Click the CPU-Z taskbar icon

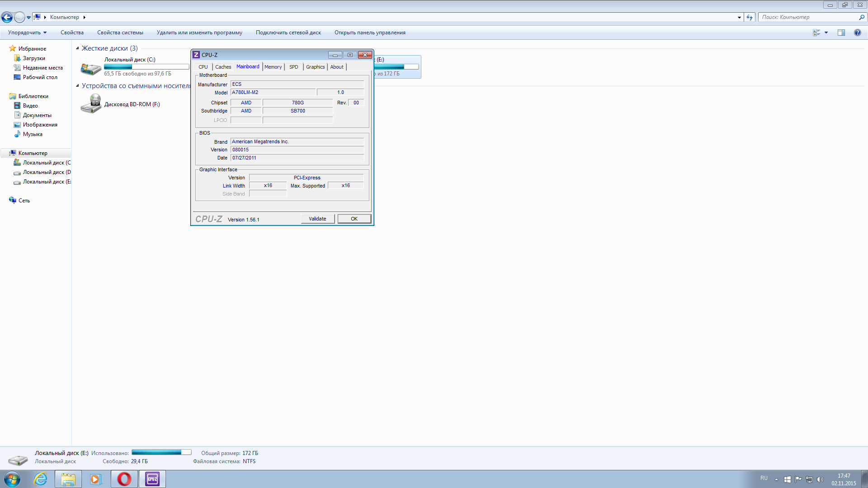152,479
